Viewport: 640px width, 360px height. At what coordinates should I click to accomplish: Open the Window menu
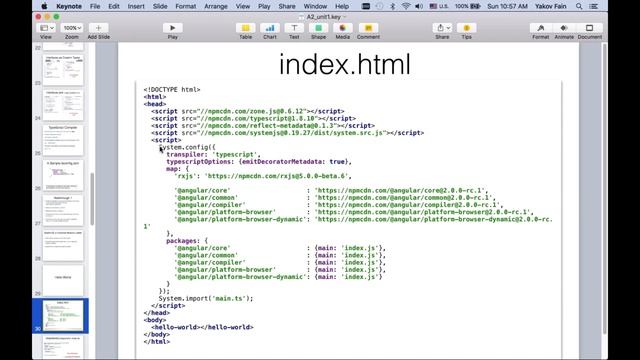click(315, 6)
